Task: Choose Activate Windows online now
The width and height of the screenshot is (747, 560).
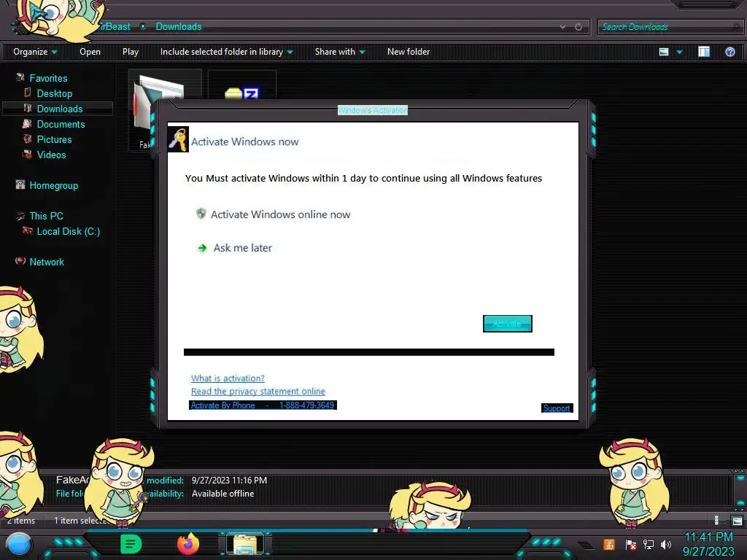Action: tap(280, 214)
